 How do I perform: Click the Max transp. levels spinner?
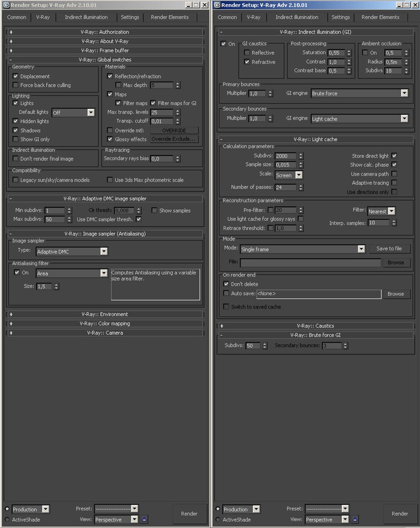click(x=178, y=112)
